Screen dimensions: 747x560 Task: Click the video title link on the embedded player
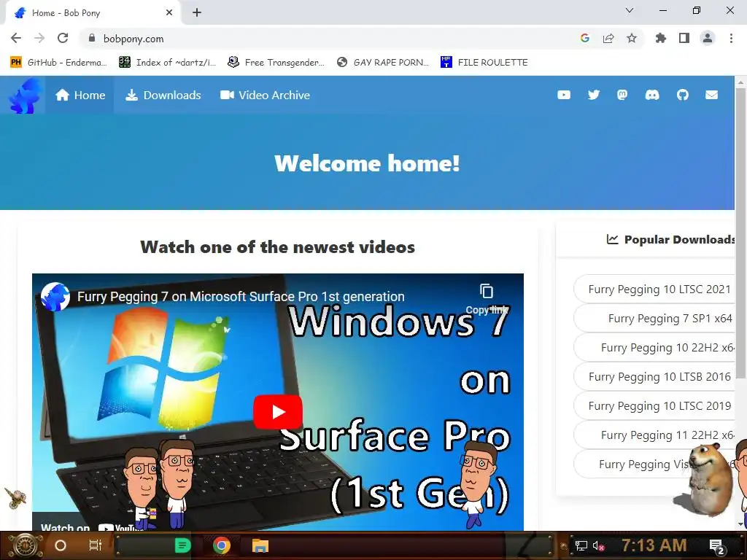pyautogui.click(x=241, y=297)
